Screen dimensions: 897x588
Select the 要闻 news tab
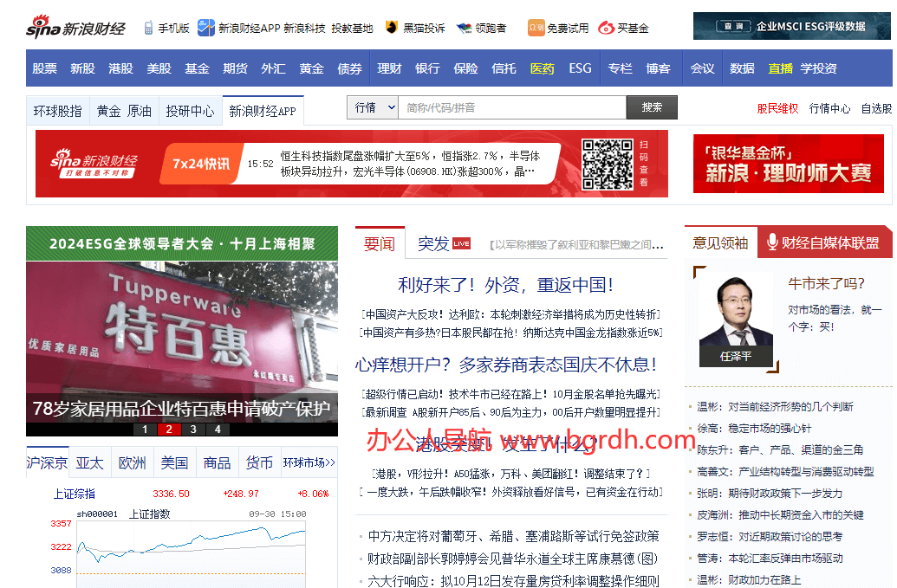click(380, 244)
